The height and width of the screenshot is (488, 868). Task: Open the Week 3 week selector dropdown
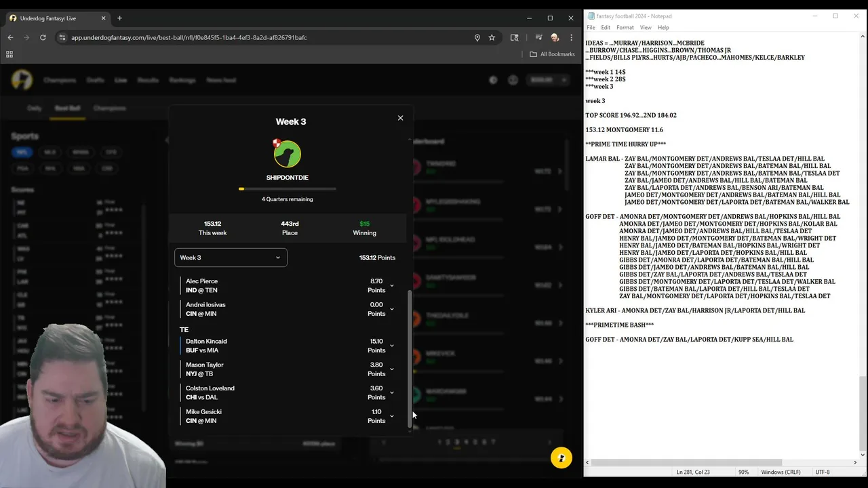[x=231, y=258]
